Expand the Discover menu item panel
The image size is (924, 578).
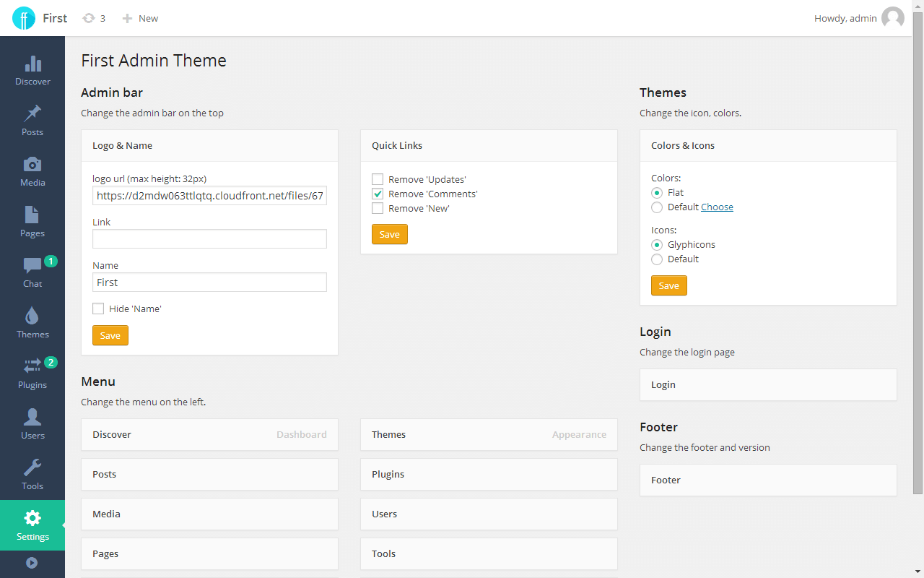209,434
